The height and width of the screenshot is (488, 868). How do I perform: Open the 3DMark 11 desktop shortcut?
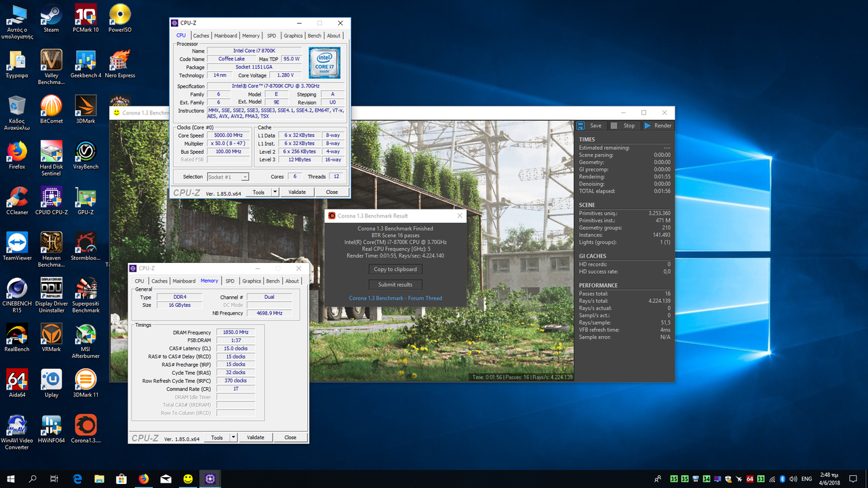[85, 384]
